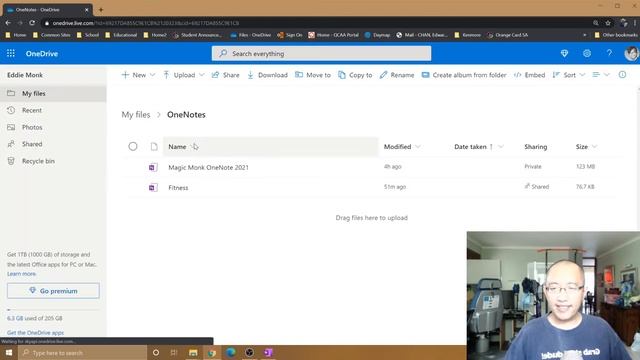Click Embed in the command bar
This screenshot has height=360, width=640.
tap(529, 75)
